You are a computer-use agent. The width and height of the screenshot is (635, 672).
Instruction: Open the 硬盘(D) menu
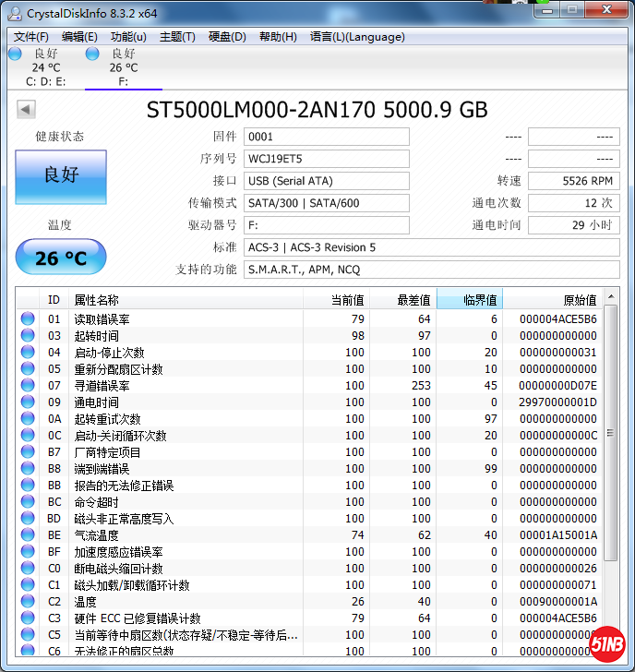(227, 37)
